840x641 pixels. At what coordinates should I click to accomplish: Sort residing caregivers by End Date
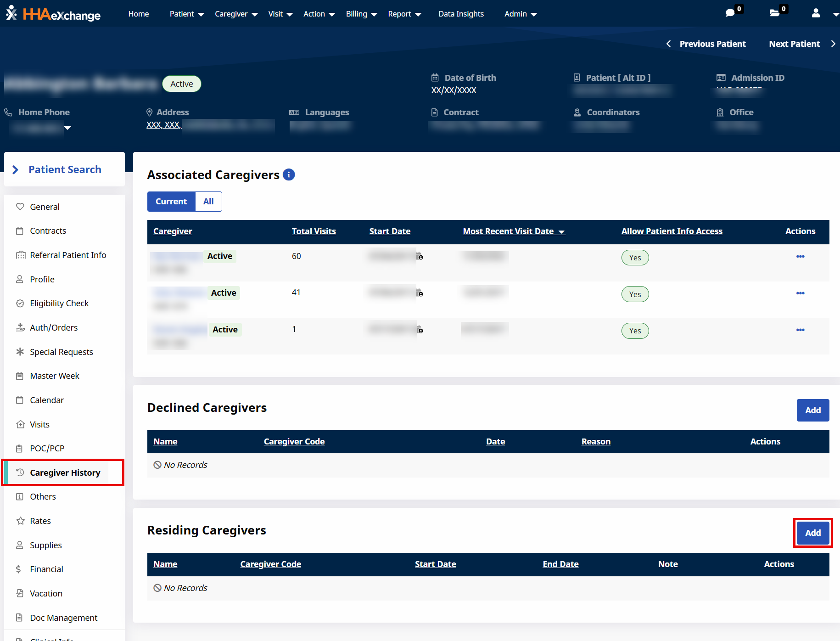point(560,564)
